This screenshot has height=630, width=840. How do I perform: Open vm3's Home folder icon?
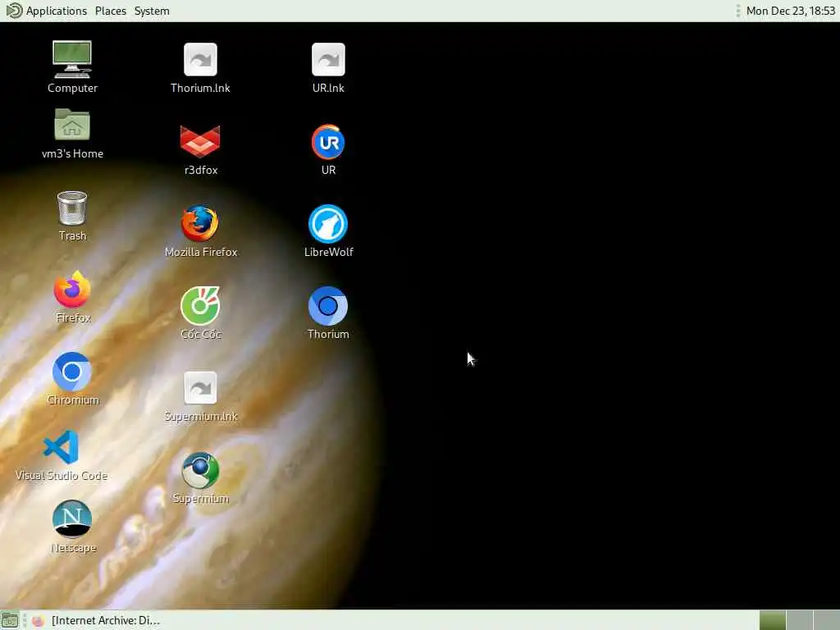tap(72, 125)
